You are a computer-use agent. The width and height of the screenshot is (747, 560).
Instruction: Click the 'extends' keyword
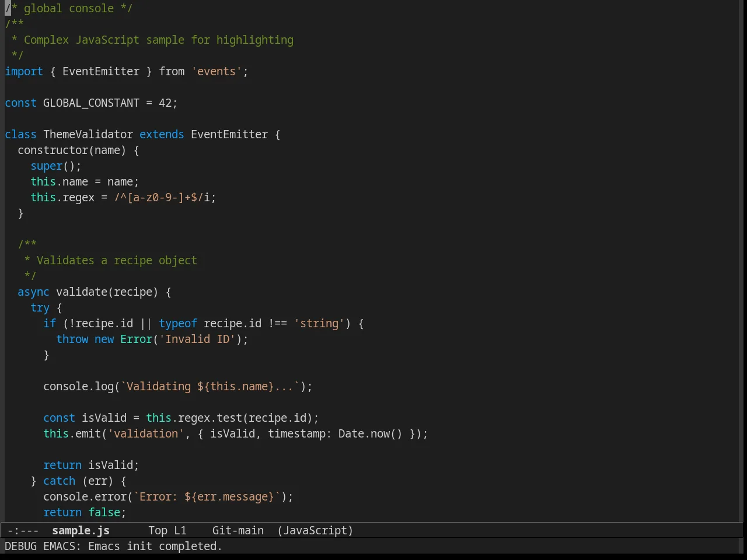click(162, 134)
